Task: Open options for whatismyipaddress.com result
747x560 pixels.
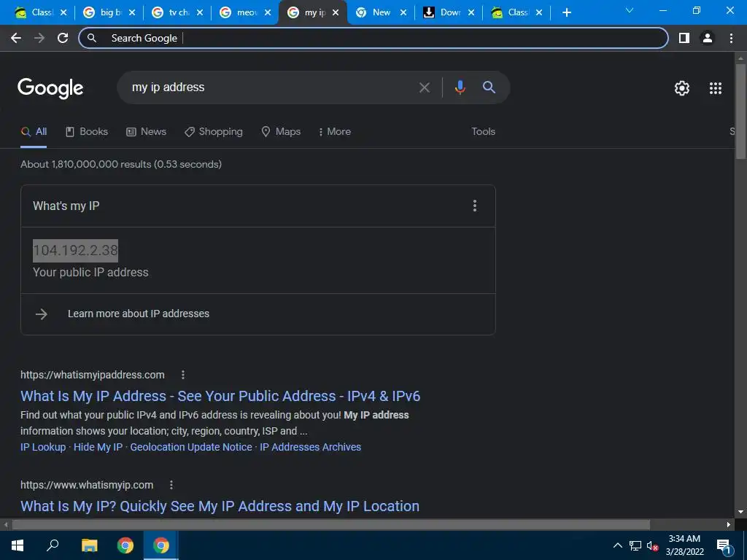Action: point(183,375)
